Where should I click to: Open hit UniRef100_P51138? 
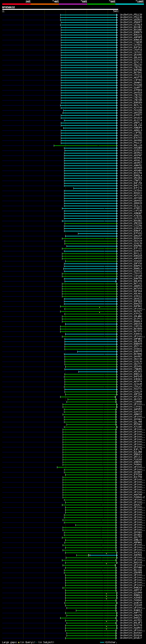point(131,17)
